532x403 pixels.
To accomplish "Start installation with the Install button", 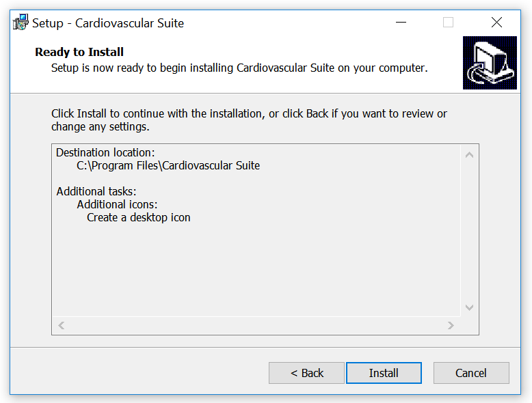I will (384, 373).
